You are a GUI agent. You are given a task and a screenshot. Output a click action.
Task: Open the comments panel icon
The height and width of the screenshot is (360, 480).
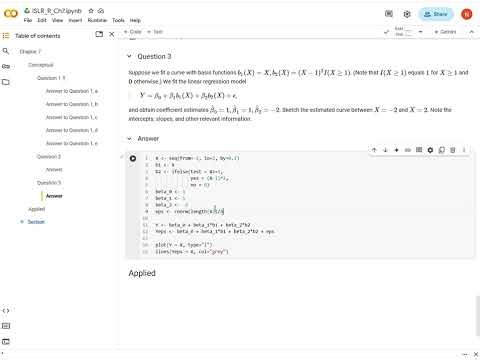pyautogui.click(x=389, y=14)
